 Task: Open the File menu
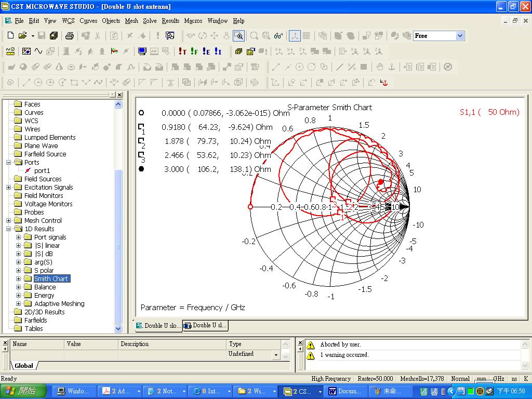pos(19,21)
